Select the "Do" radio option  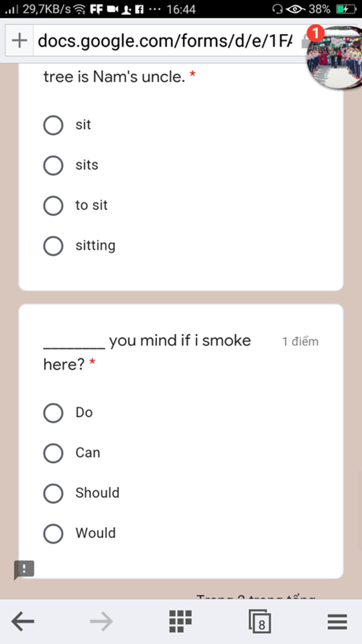pyautogui.click(x=53, y=413)
